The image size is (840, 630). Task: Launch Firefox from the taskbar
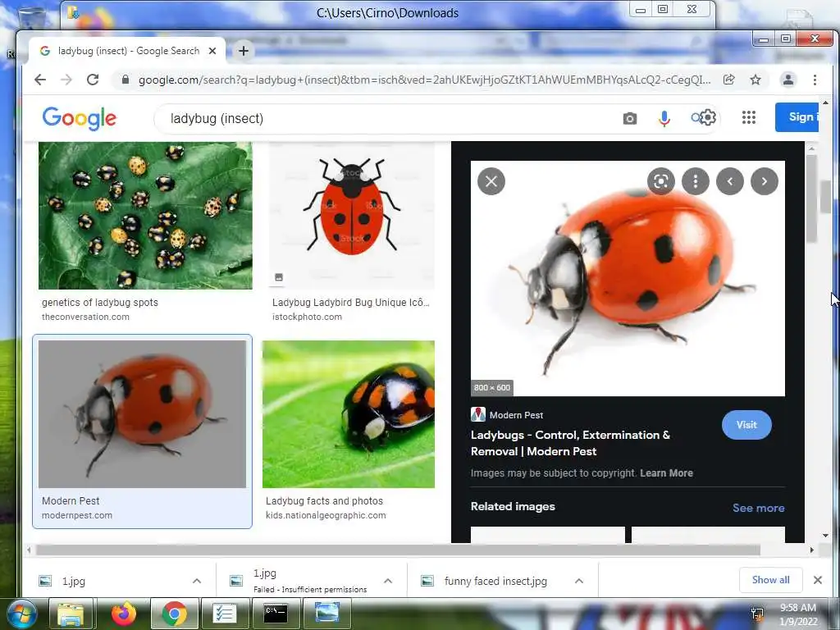coord(124,614)
